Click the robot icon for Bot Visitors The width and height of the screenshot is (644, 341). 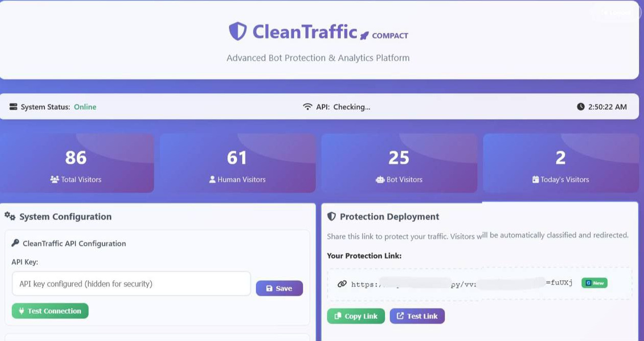(x=380, y=180)
